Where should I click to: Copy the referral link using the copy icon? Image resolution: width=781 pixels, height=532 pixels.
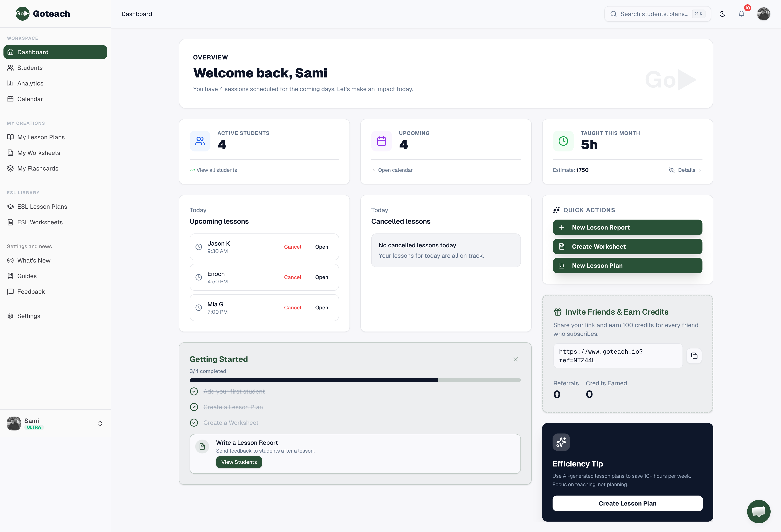(x=694, y=356)
